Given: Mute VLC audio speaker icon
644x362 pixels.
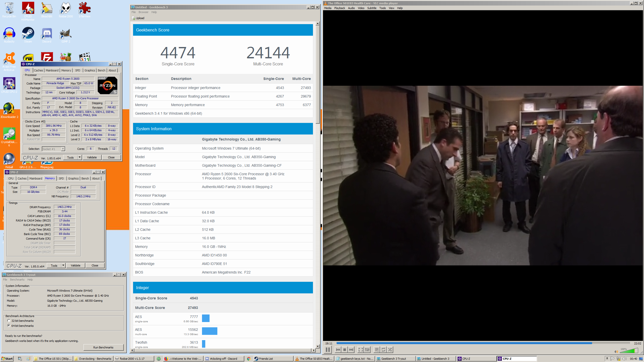Looking at the screenshot, I should [616, 351].
